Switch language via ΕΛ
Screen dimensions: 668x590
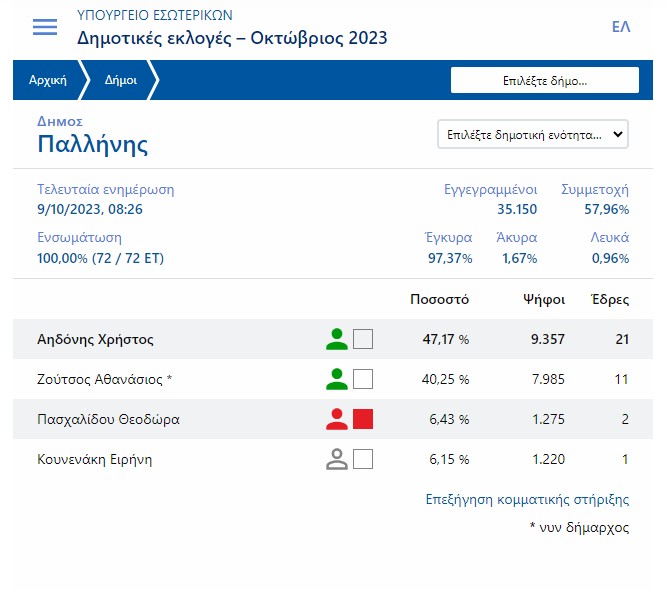click(x=621, y=27)
